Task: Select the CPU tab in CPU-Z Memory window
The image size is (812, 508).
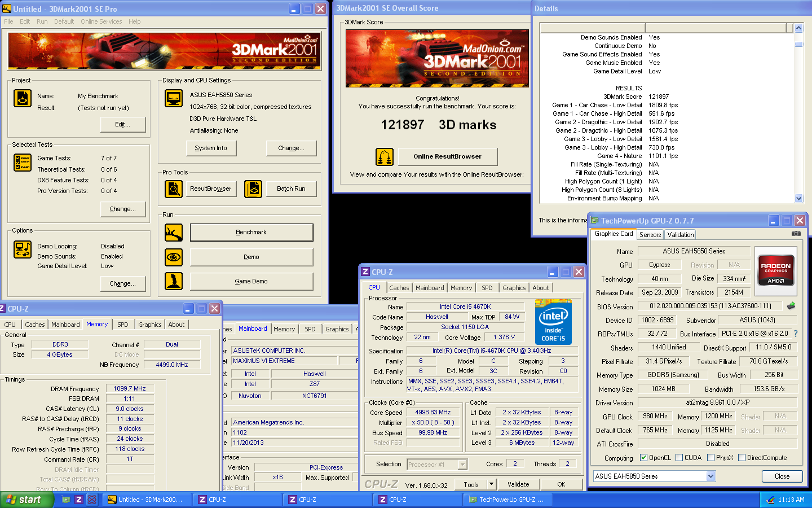Action: (x=10, y=325)
